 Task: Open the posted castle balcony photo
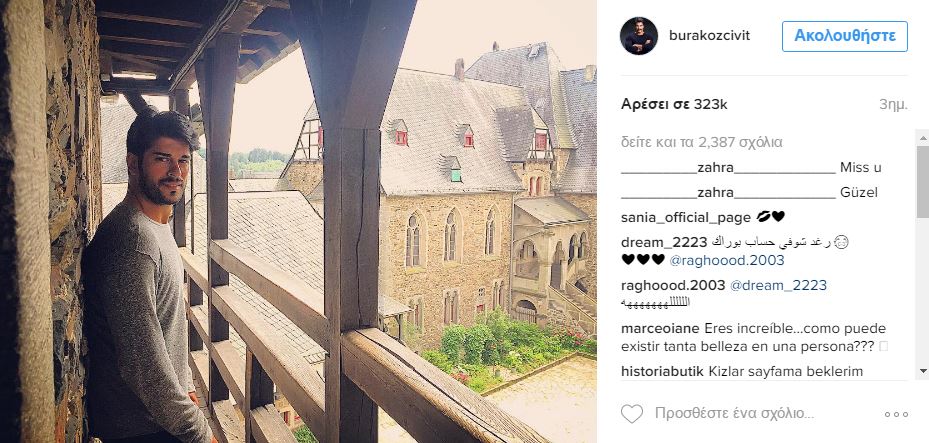[x=298, y=222]
